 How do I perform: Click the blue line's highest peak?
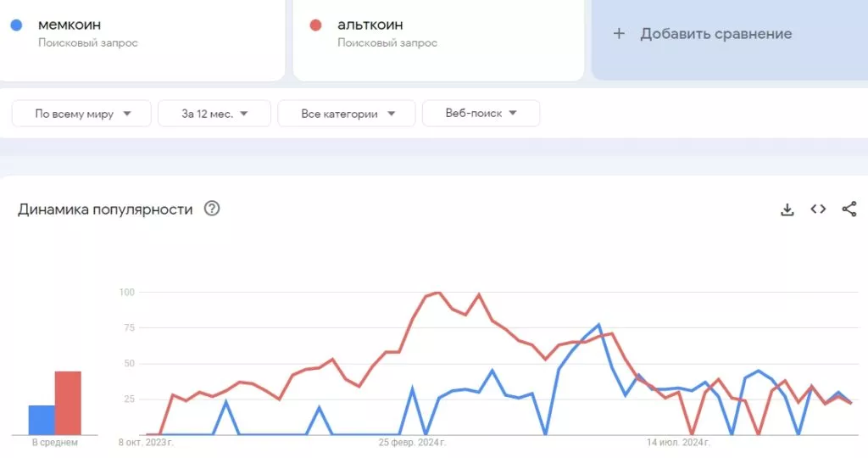point(598,324)
